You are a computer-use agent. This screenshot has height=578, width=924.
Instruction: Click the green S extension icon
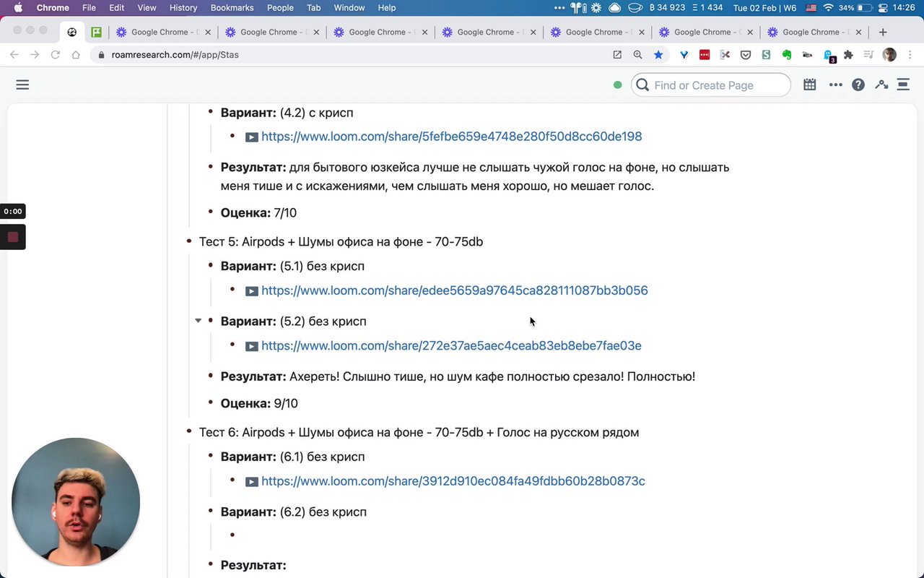(766, 54)
